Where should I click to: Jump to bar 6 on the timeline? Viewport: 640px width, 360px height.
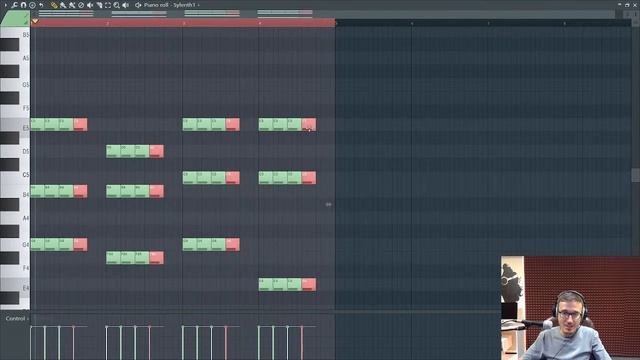tap(412, 23)
